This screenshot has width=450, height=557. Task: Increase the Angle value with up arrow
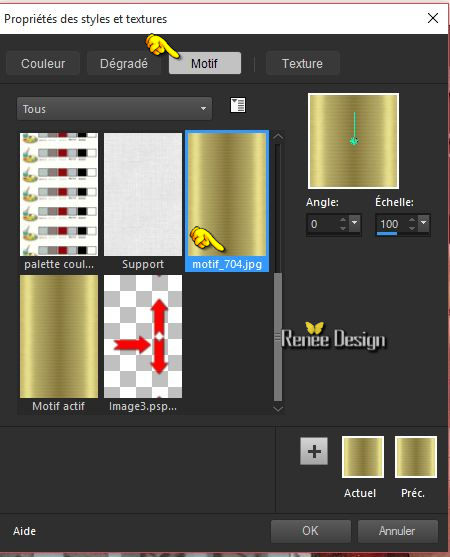click(343, 220)
